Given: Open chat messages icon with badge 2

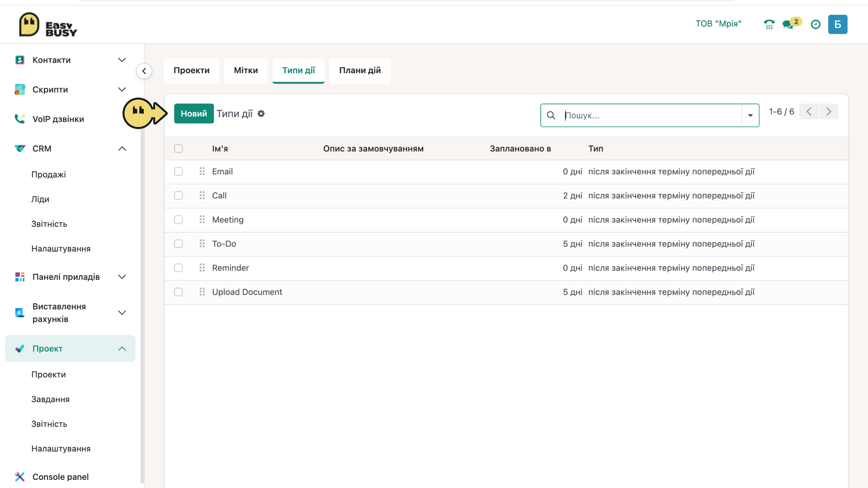Looking at the screenshot, I should click(791, 23).
